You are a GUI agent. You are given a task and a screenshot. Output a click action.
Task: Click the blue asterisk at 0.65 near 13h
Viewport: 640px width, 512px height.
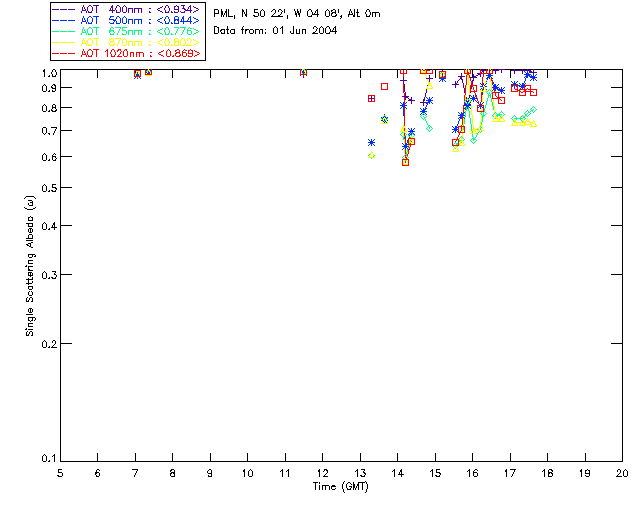[371, 142]
